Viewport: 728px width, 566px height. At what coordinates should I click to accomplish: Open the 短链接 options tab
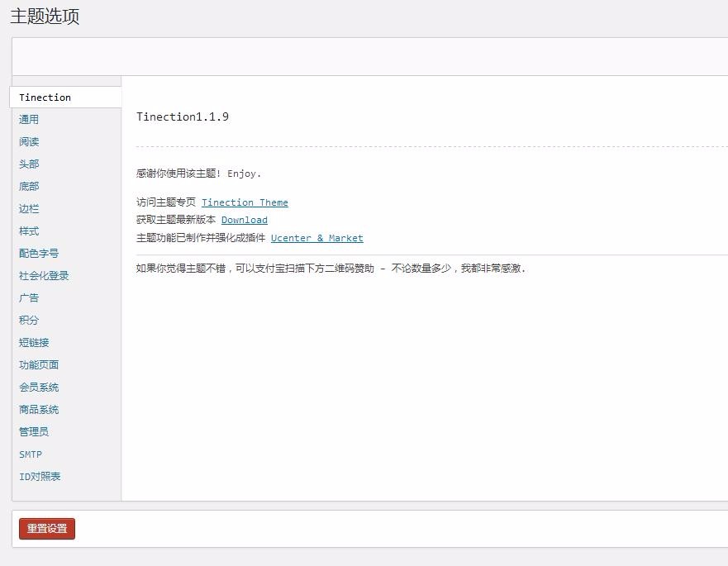35,342
